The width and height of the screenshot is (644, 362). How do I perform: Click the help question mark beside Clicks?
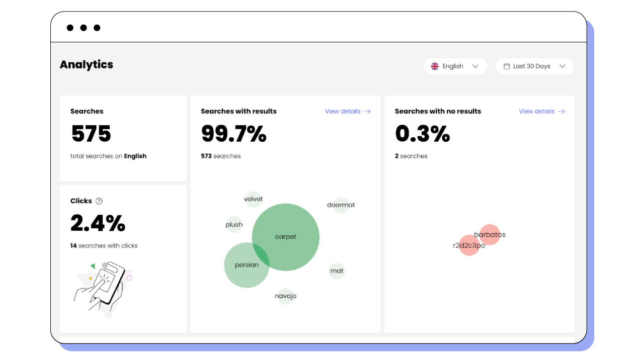coord(99,201)
